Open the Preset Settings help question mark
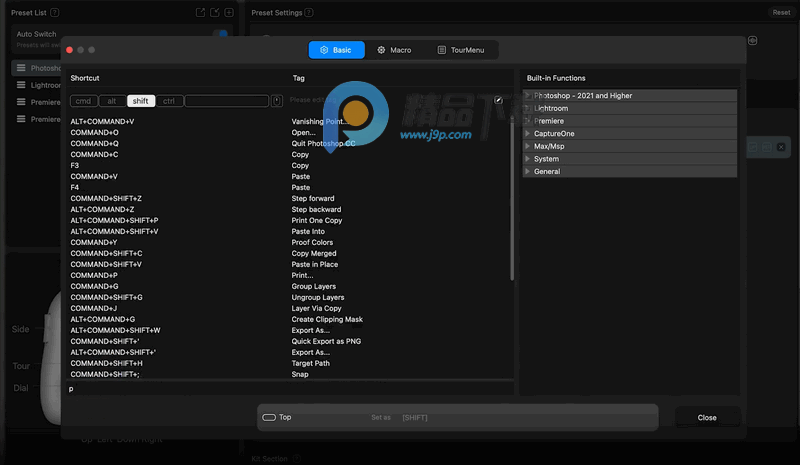 point(309,12)
